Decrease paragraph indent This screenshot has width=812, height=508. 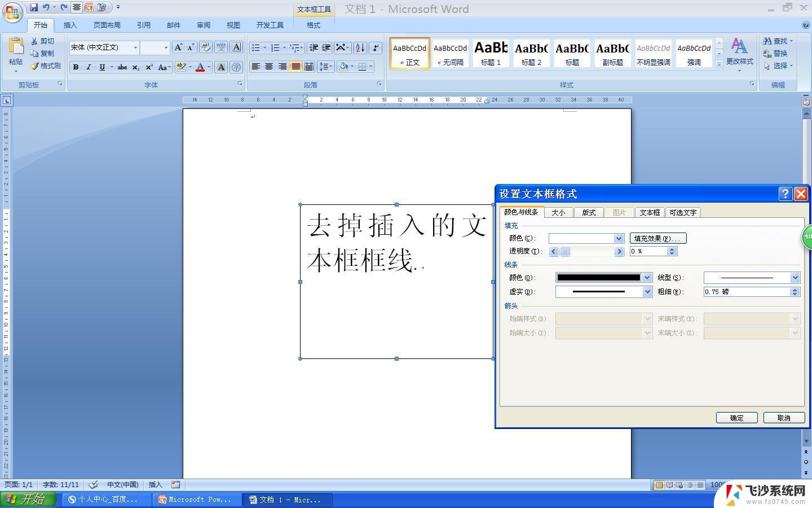pos(314,47)
